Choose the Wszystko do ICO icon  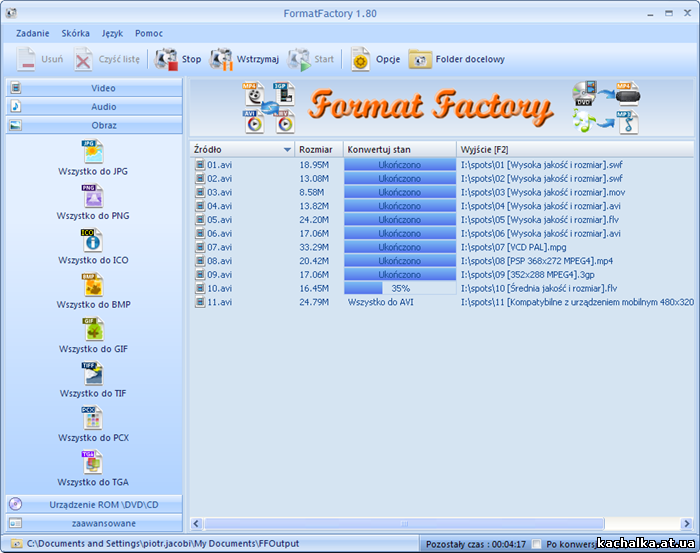tap(93, 240)
